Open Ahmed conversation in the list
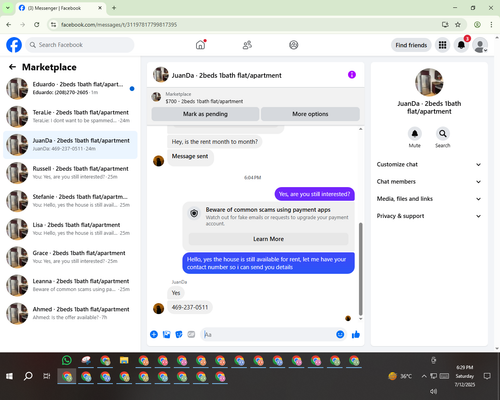This screenshot has height=400, width=500. coord(70,314)
